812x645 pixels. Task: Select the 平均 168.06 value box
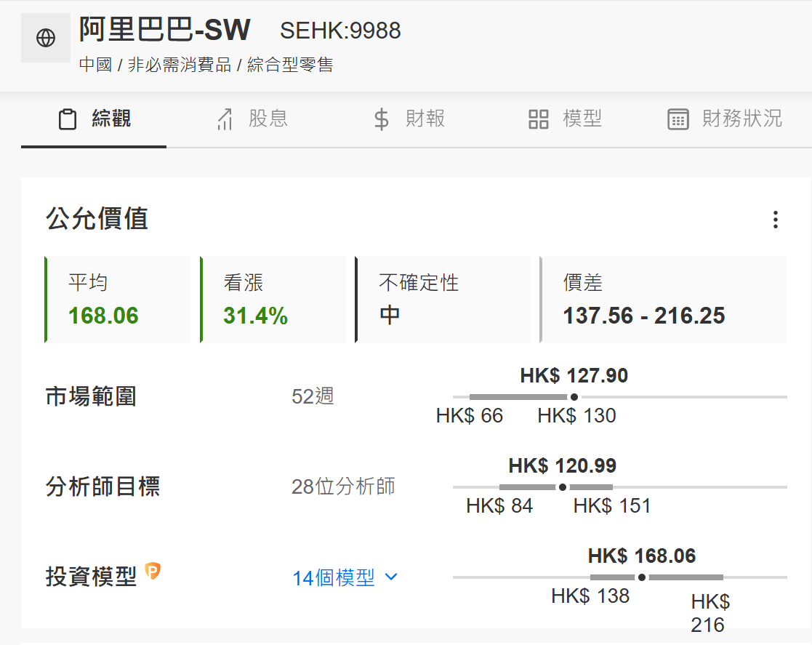pos(118,300)
